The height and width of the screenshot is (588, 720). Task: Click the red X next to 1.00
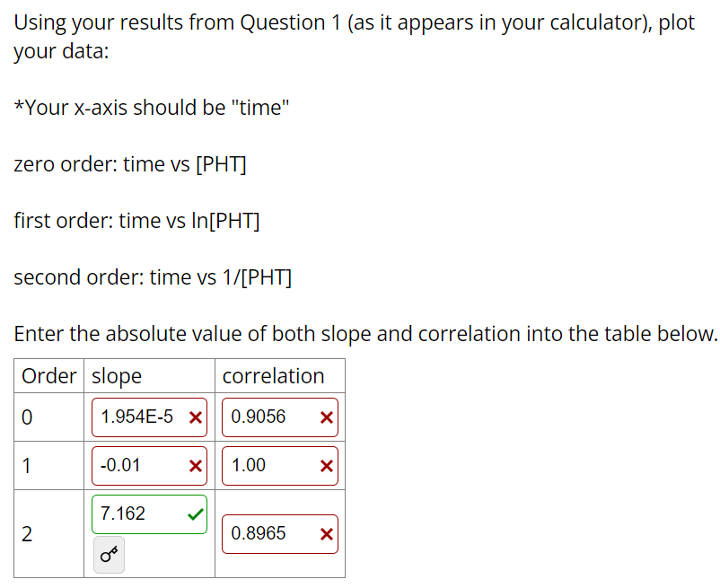325,465
